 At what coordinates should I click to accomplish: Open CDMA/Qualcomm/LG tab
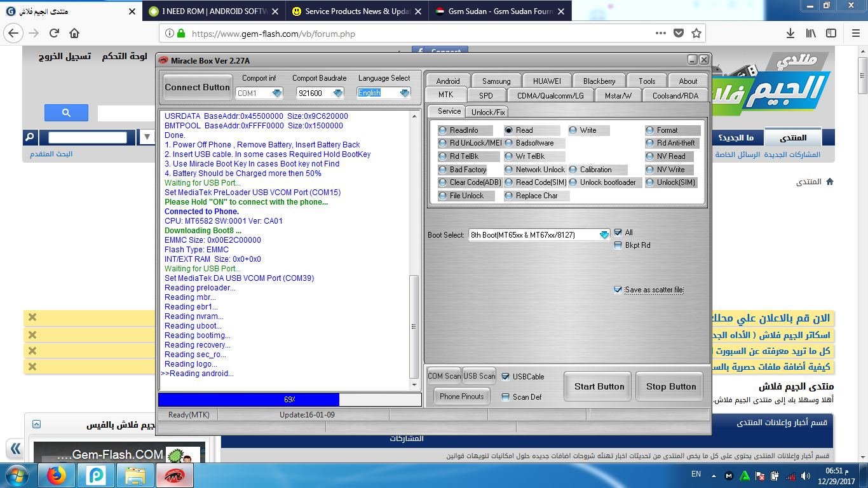point(550,95)
